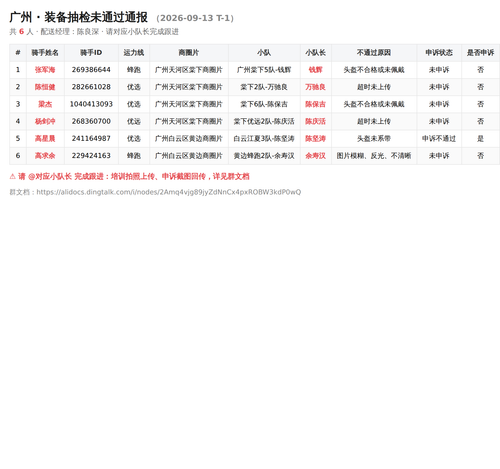Select rider name in the row with ID 268360700
The image size is (500, 469).
45,121
